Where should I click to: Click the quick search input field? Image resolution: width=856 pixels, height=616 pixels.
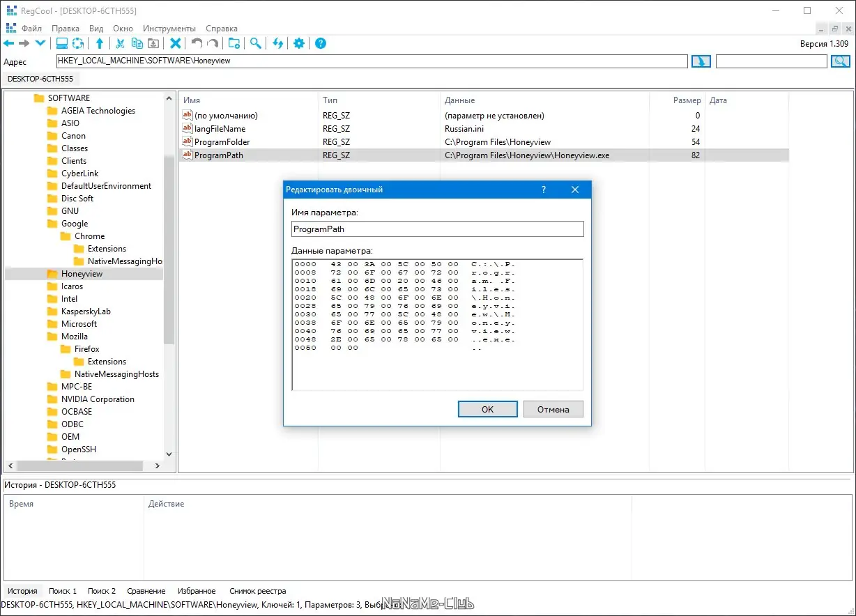pyautogui.click(x=771, y=61)
